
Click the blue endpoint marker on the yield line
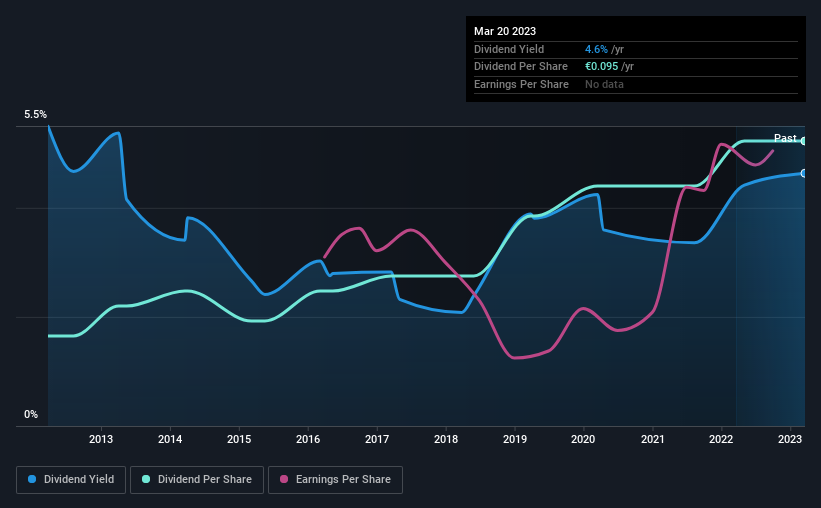click(x=804, y=173)
